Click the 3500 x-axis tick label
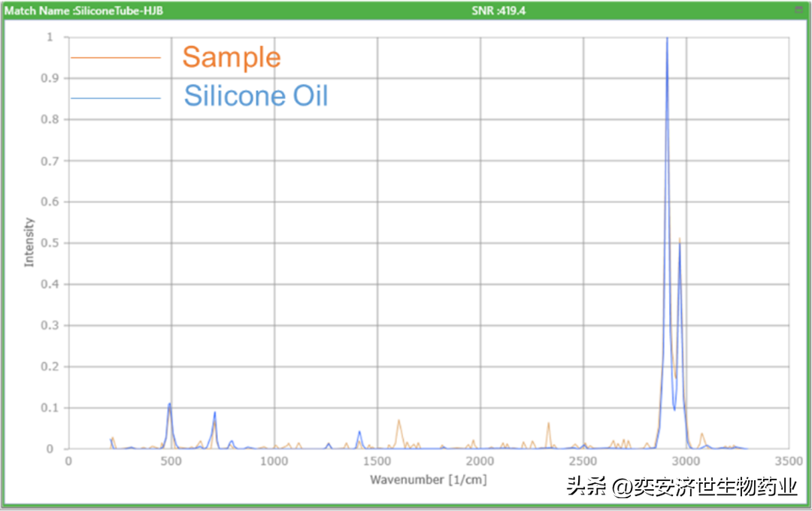Viewport: 812px width, 511px height. pos(789,461)
